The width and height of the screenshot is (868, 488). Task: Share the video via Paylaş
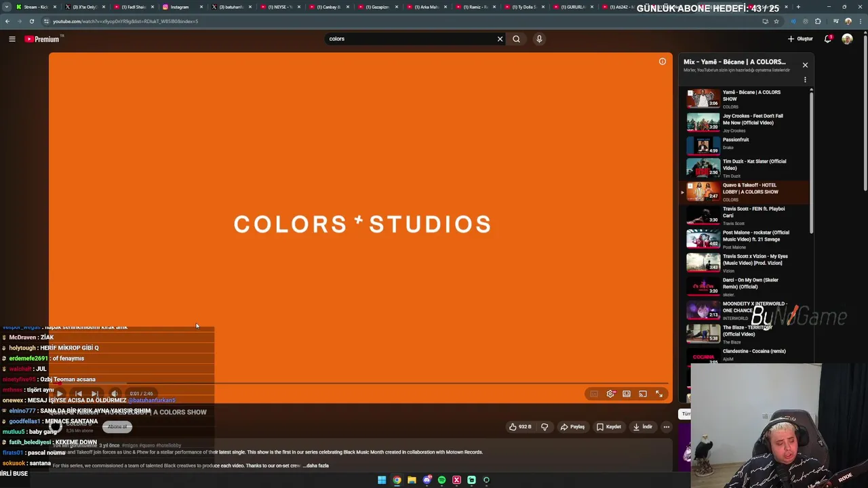572,427
